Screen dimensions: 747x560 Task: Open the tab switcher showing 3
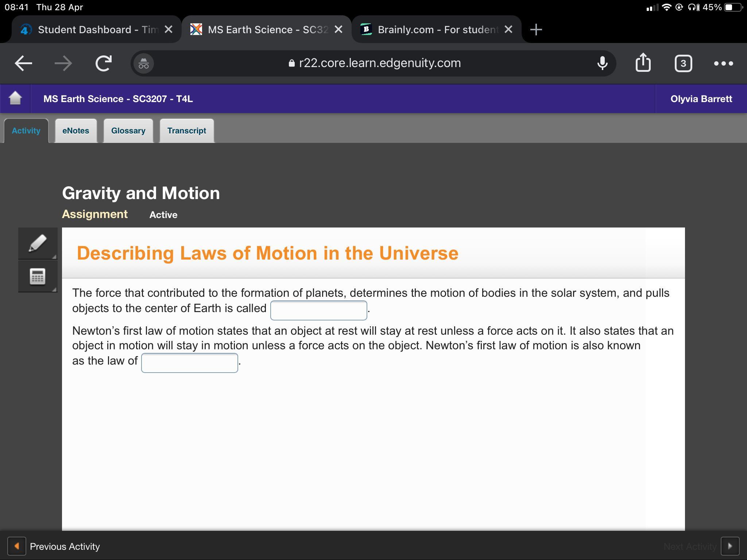pyautogui.click(x=683, y=63)
